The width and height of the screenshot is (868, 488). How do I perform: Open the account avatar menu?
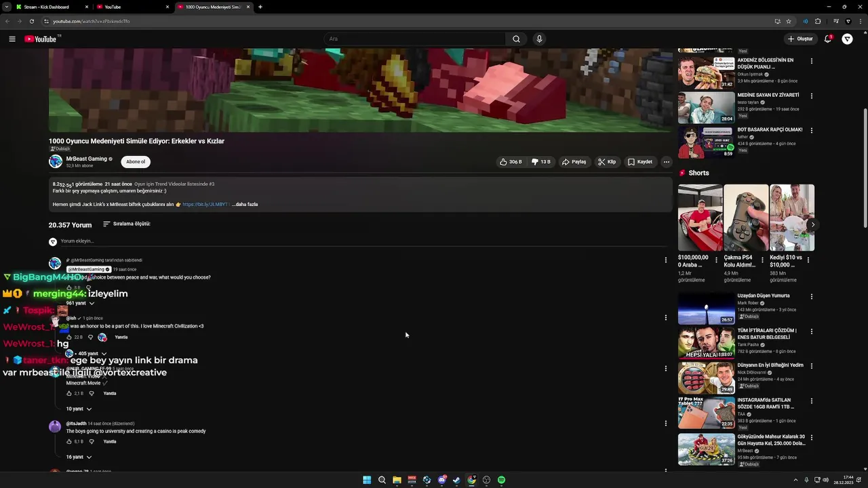(x=847, y=39)
